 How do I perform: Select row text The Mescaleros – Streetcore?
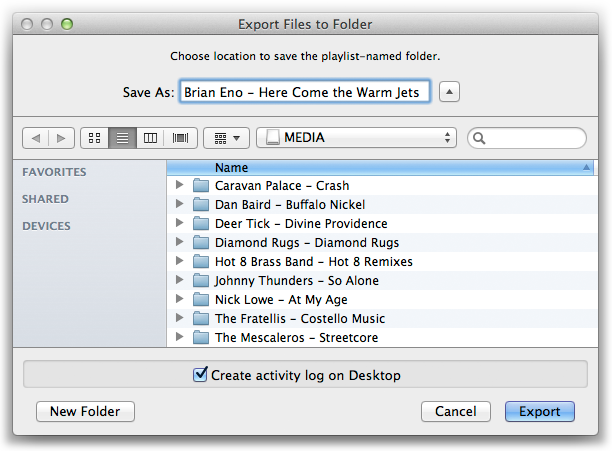(297, 337)
